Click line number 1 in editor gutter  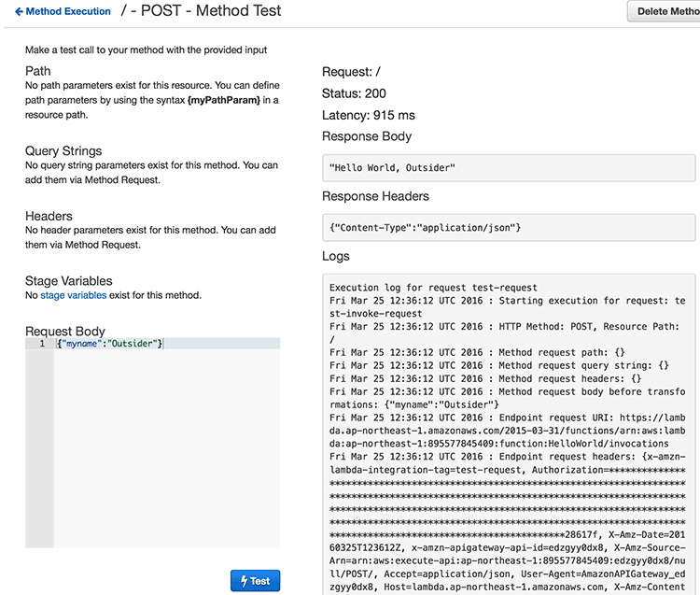[x=42, y=344]
